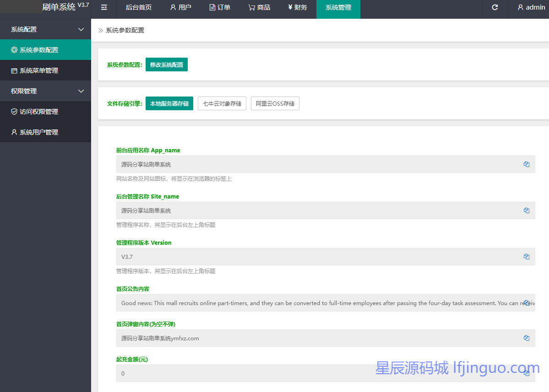Select 本地服务器存储 storage engine
This screenshot has height=392, width=549.
pyautogui.click(x=169, y=103)
